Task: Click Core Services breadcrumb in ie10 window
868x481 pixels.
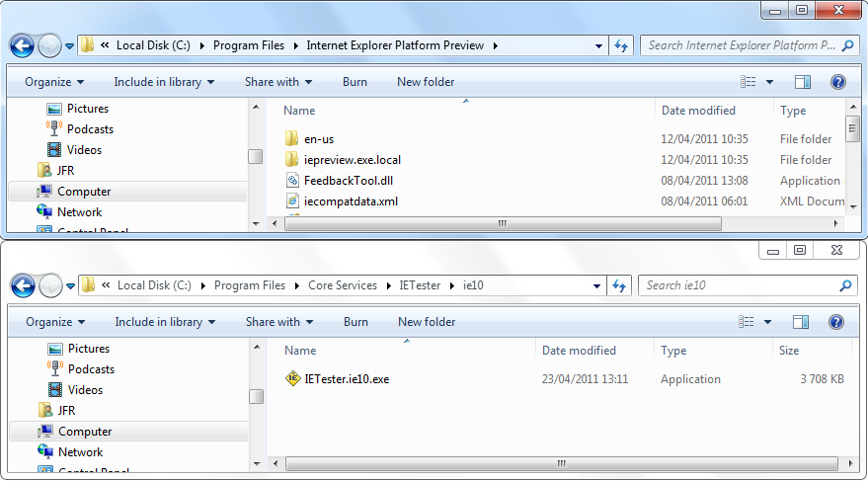Action: (343, 285)
